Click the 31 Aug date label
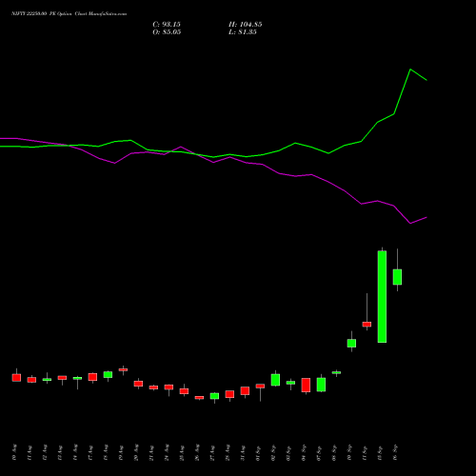 (243, 452)
